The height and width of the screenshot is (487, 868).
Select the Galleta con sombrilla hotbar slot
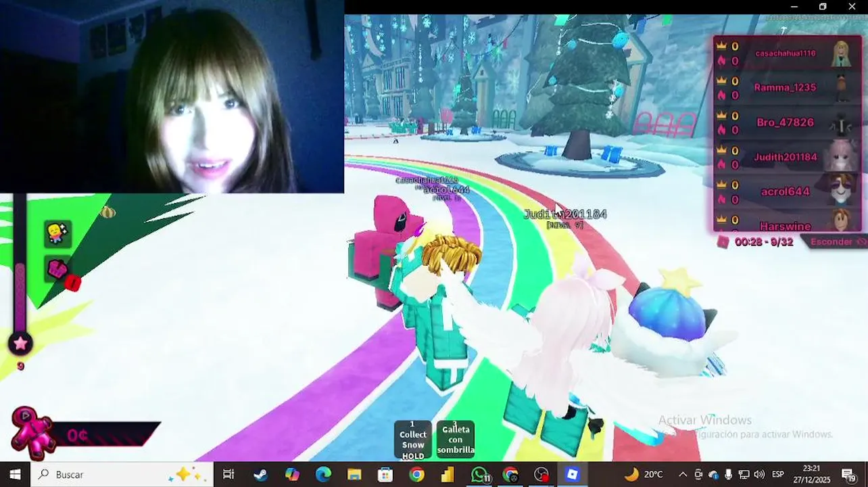(456, 440)
